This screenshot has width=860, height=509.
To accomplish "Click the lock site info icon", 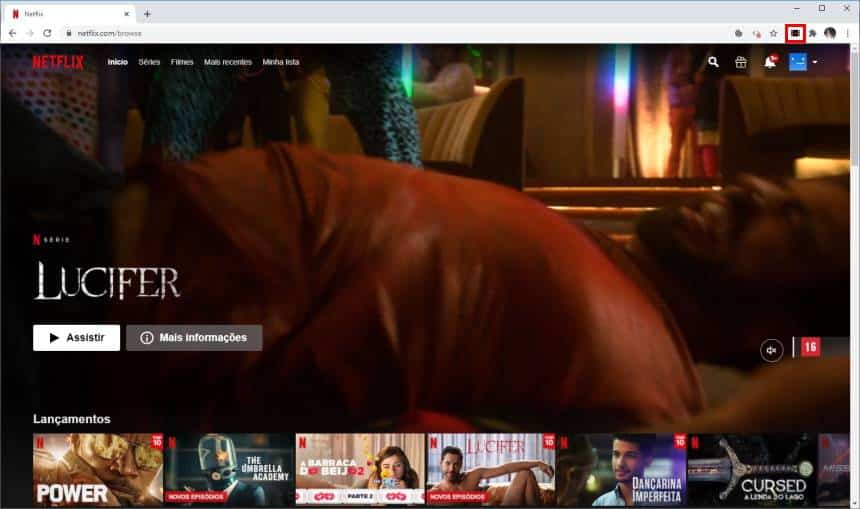I will [x=69, y=33].
